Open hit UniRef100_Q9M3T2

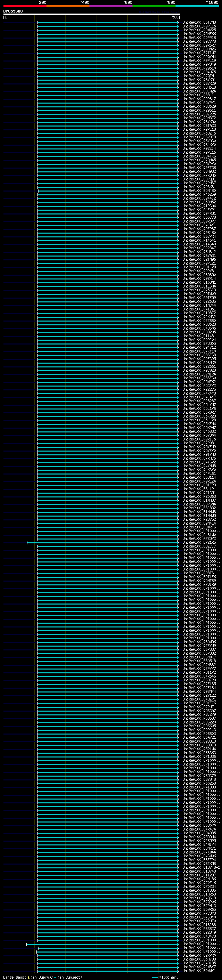199,118
